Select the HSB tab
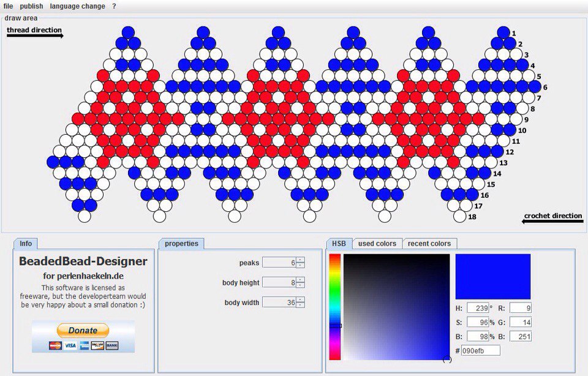The height and width of the screenshot is (376, 588). [339, 244]
